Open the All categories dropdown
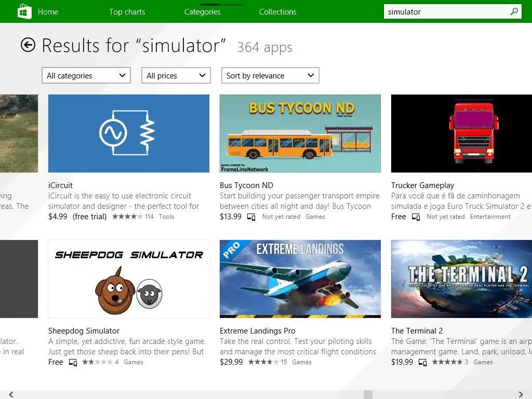Image resolution: width=532 pixels, height=399 pixels. (x=86, y=75)
